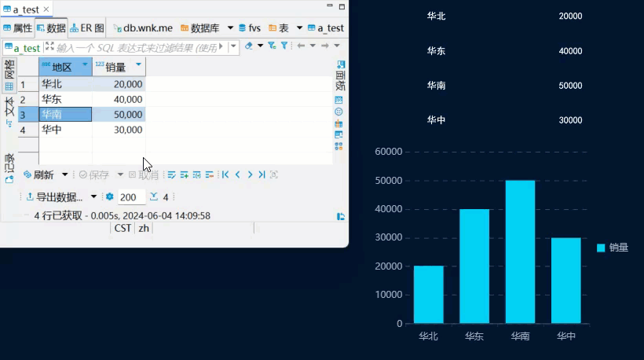Image resolution: width=644 pixels, height=360 pixels.
Task: Click the 华东 bar in the chart
Action: pos(474,266)
